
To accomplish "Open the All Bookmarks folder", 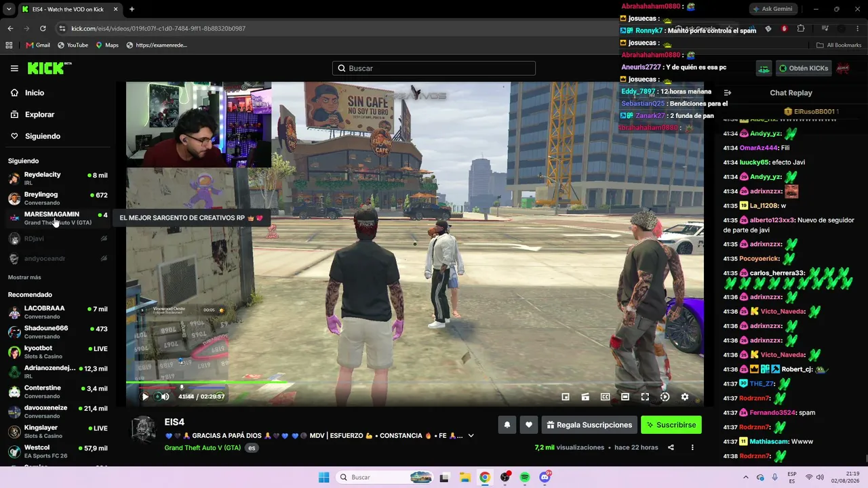I will (839, 45).
